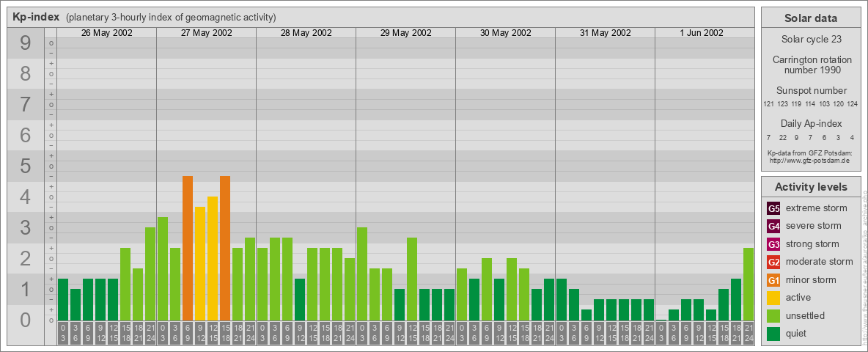Image resolution: width=868 pixels, height=352 pixels.
Task: Select the light green unsettled swatch
Action: click(x=773, y=316)
